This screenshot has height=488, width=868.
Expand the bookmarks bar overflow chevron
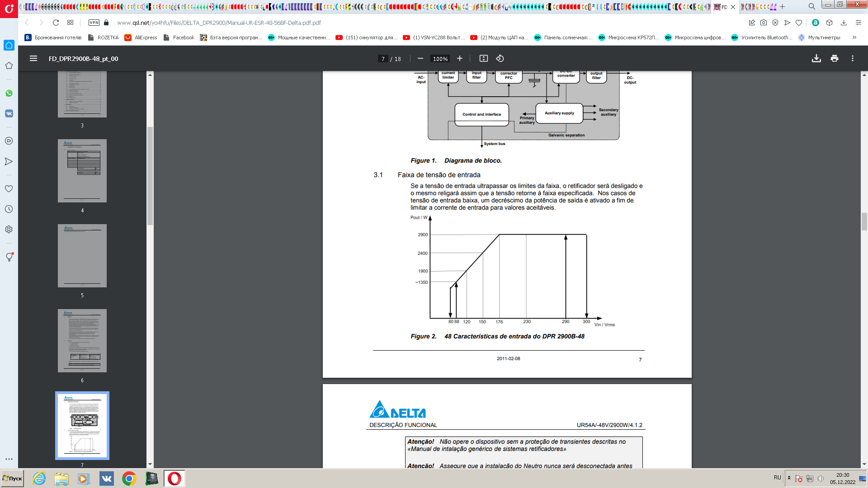pyautogui.click(x=854, y=38)
